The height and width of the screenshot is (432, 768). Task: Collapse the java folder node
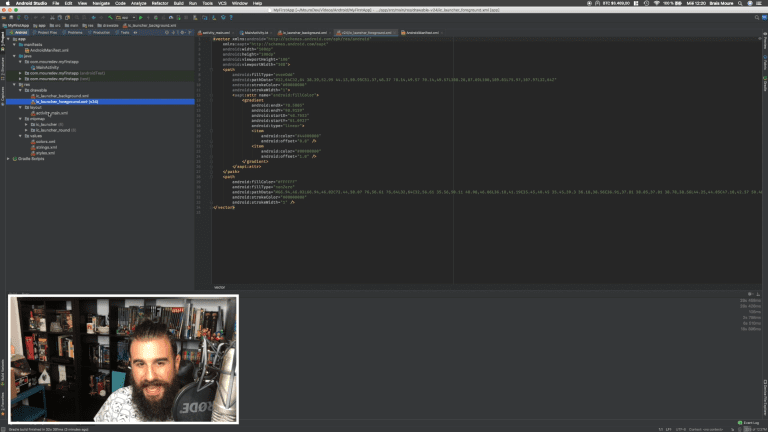(15, 56)
